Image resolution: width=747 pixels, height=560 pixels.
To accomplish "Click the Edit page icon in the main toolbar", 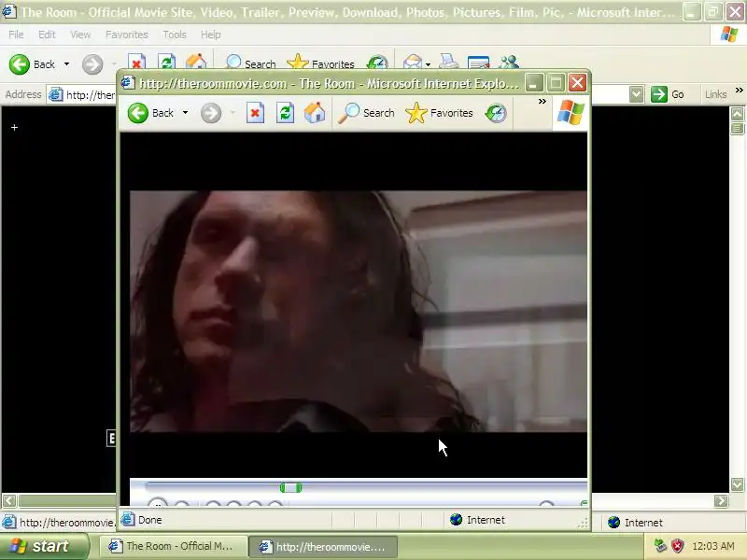I will pyautogui.click(x=478, y=63).
